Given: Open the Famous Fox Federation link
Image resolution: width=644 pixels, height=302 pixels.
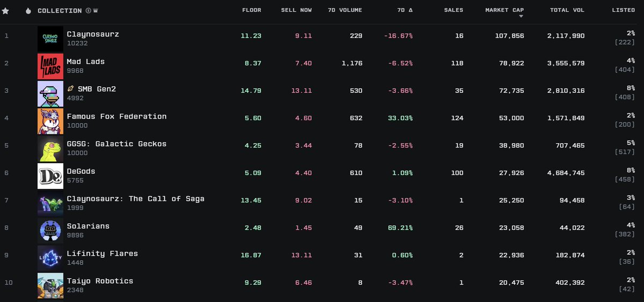Looking at the screenshot, I should (116, 116).
